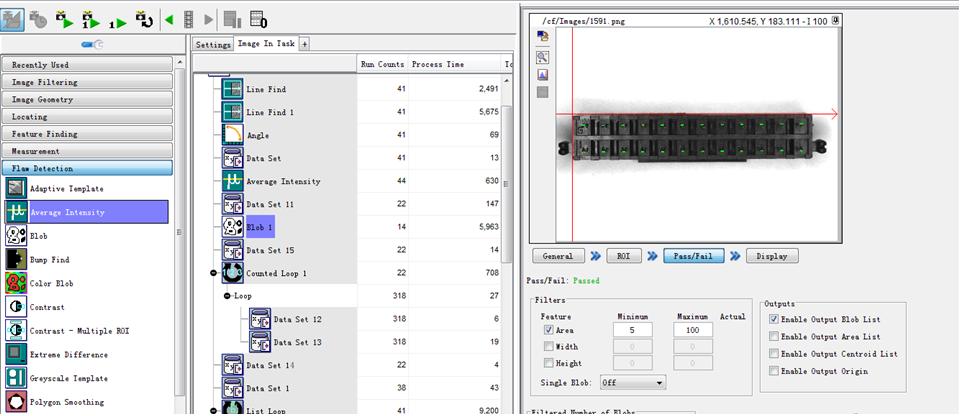Viewport: 961px width, 416px height.
Task: Expand the Feature Finding category
Action: point(87,134)
